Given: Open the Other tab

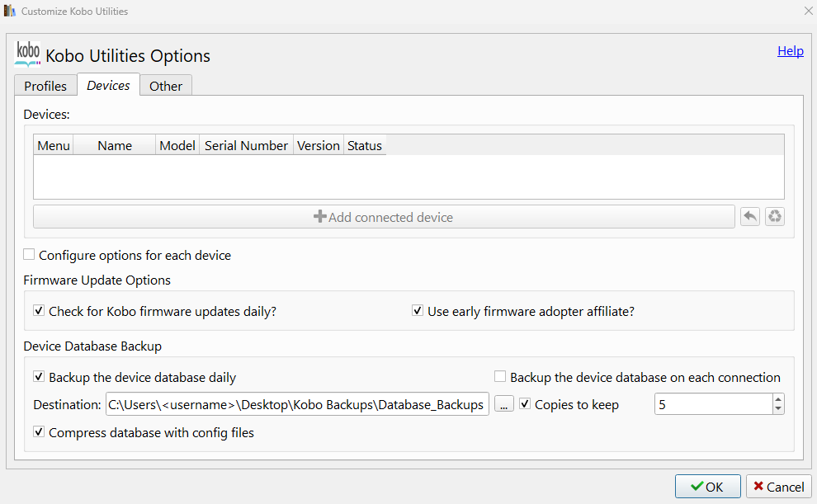Looking at the screenshot, I should [166, 86].
